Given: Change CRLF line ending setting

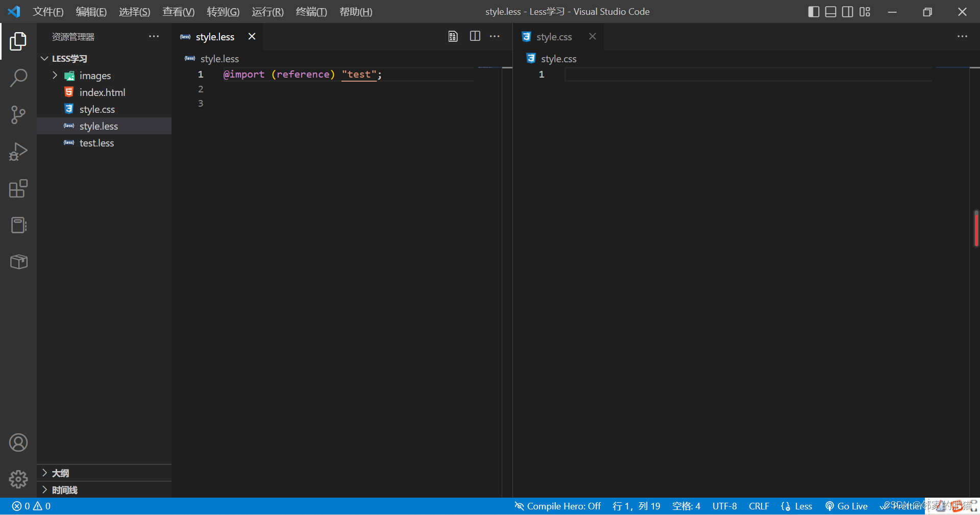Looking at the screenshot, I should pyautogui.click(x=758, y=506).
